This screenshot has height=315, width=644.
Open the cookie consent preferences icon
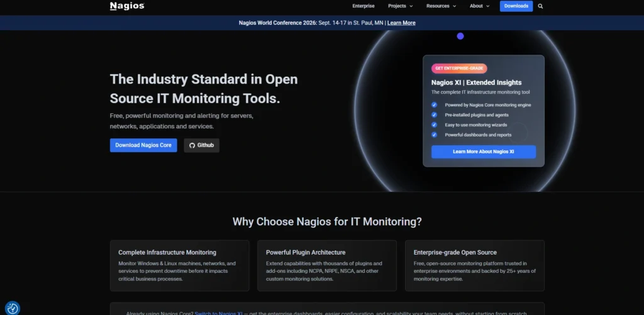pyautogui.click(x=13, y=308)
